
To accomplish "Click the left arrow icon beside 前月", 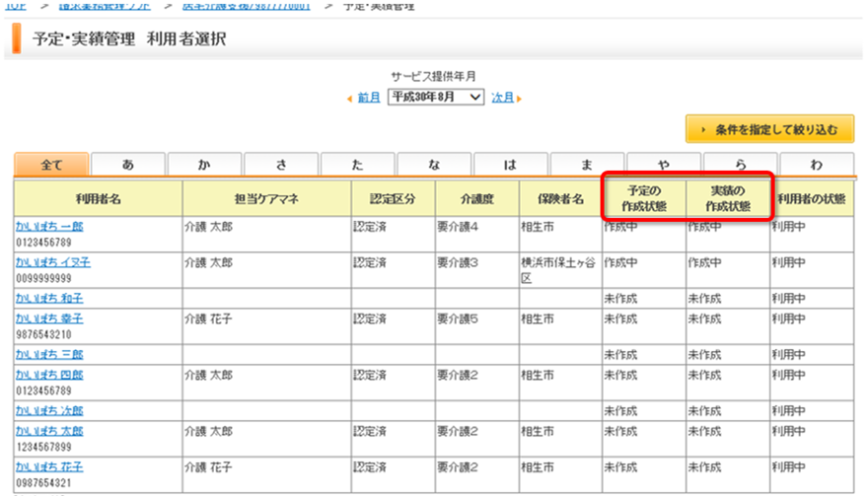I will click(350, 99).
